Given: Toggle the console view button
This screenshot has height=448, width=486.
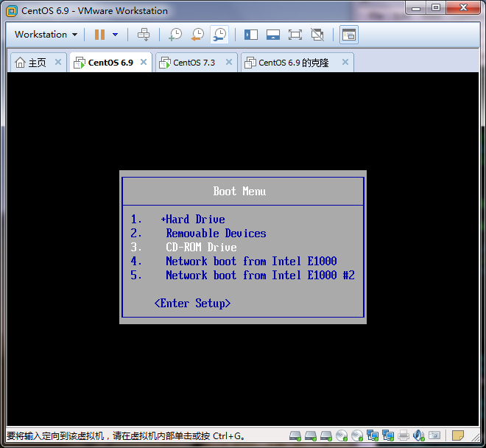Looking at the screenshot, I should pyautogui.click(x=349, y=35).
